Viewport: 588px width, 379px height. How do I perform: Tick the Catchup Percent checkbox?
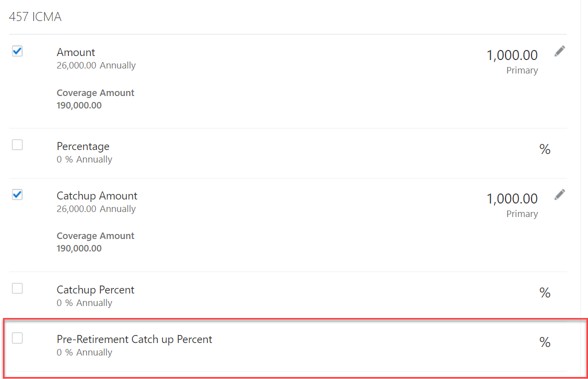pyautogui.click(x=17, y=288)
